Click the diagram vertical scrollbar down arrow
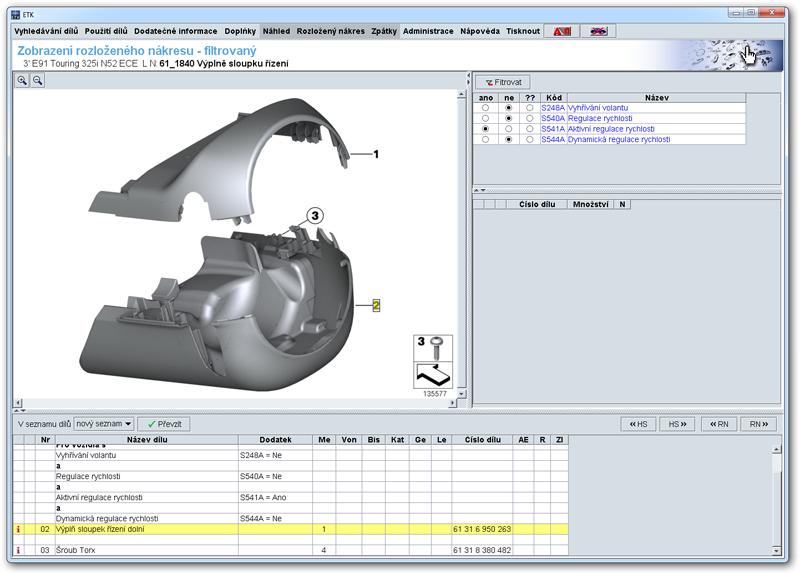The image size is (800, 574). pyautogui.click(x=461, y=394)
